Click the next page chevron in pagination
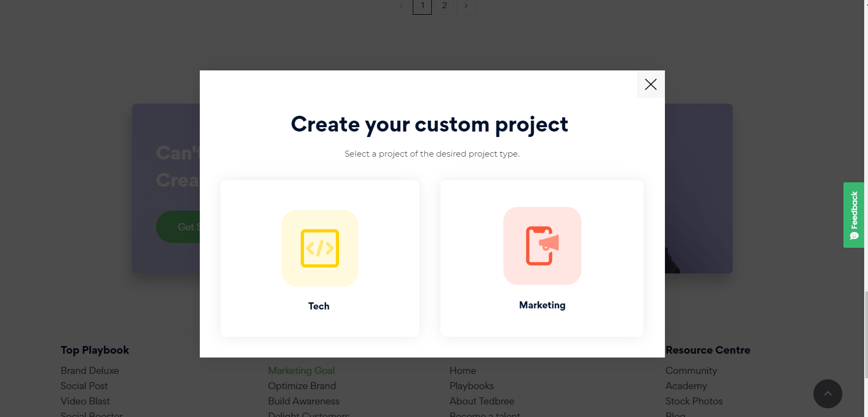The height and width of the screenshot is (417, 868). point(466,5)
